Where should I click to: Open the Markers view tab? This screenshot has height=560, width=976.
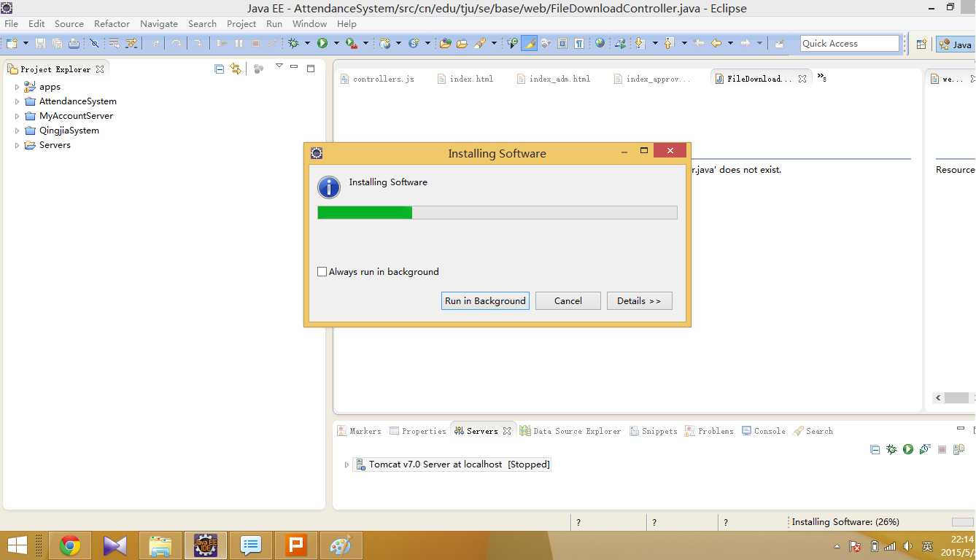click(x=359, y=431)
